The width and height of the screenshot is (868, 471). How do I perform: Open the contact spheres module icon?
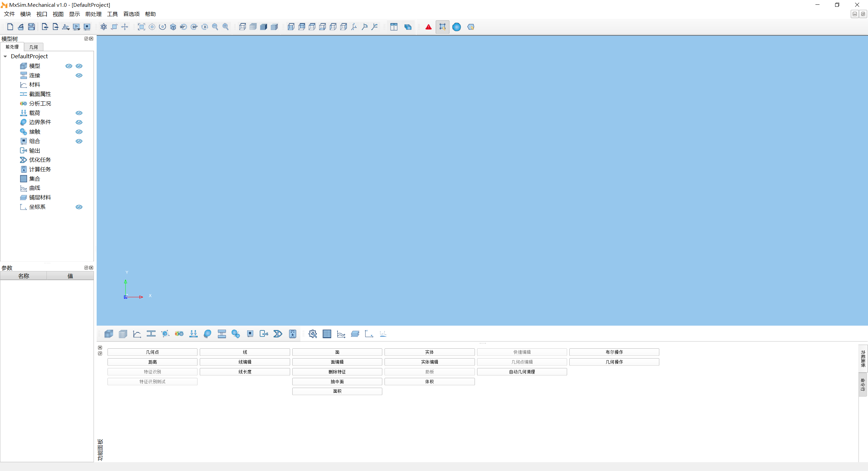(236, 334)
